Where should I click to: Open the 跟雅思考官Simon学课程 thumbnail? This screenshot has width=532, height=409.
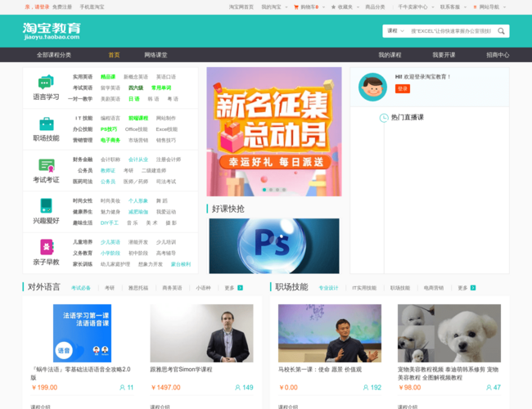[x=201, y=333]
